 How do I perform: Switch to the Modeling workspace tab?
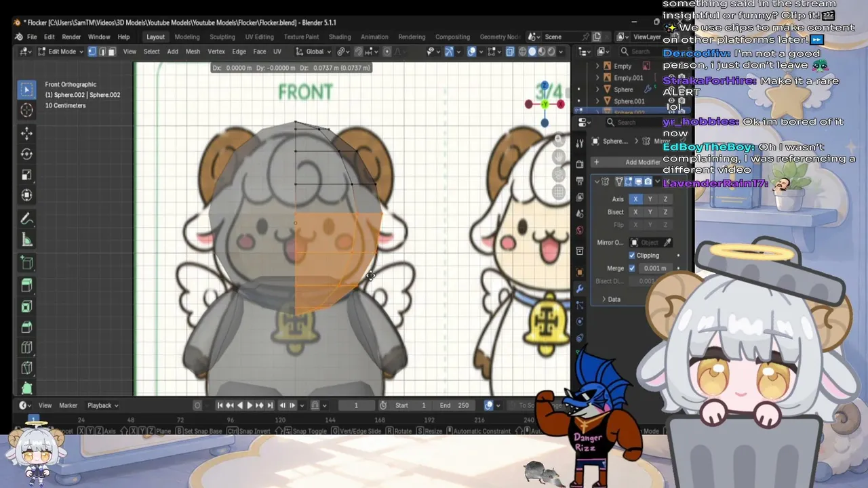(x=187, y=37)
